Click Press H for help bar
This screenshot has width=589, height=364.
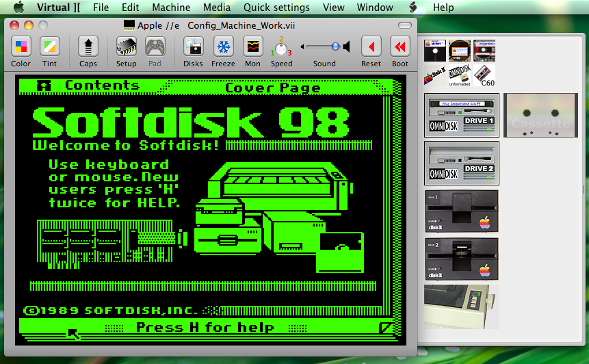[205, 328]
